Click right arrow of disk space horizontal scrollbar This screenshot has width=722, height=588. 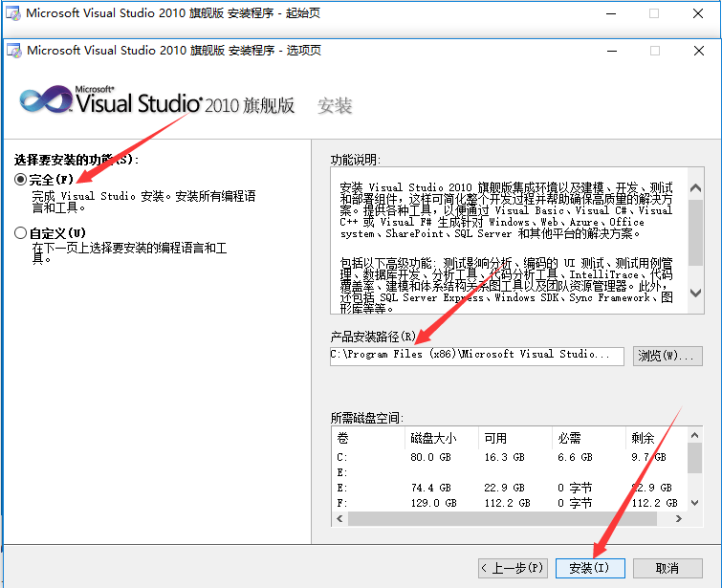pyautogui.click(x=678, y=518)
